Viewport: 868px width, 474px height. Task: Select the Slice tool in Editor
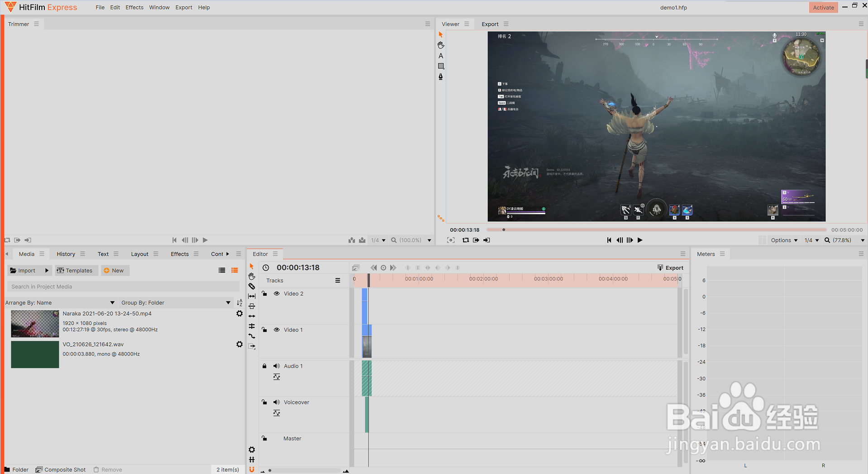click(x=252, y=286)
